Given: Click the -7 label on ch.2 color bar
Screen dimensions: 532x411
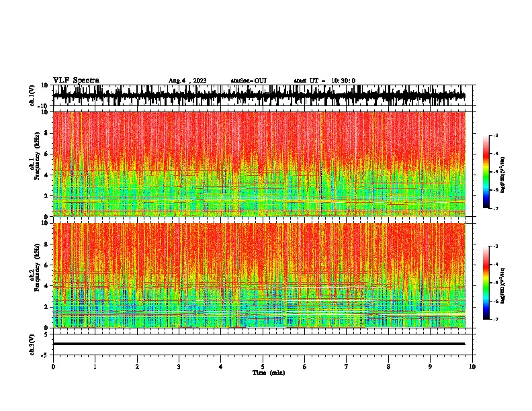Looking at the screenshot, I should click(x=496, y=319).
